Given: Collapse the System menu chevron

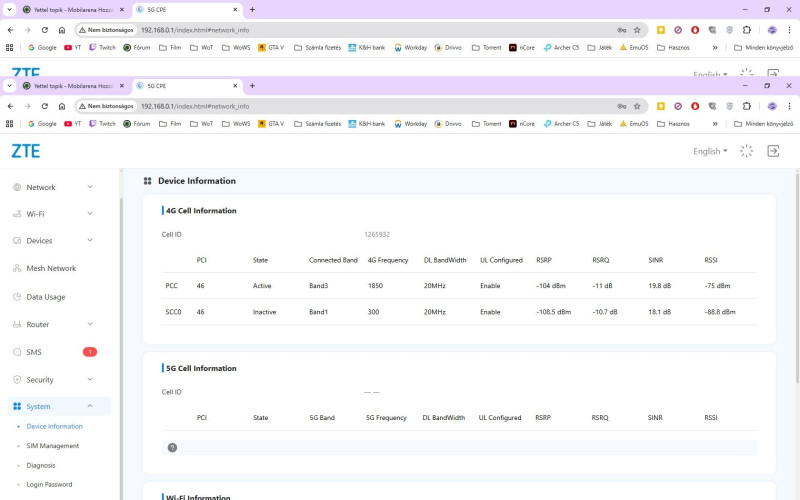Looking at the screenshot, I should tap(90, 406).
